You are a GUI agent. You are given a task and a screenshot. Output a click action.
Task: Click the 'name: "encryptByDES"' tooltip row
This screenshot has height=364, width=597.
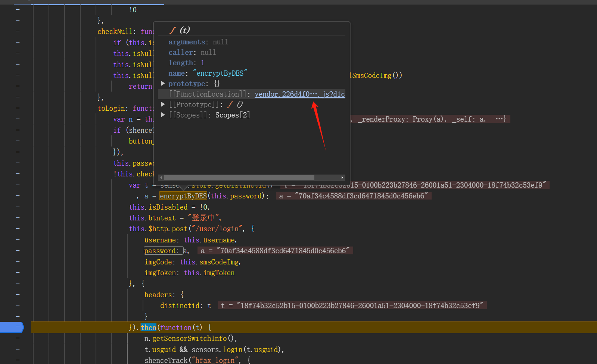(x=208, y=73)
